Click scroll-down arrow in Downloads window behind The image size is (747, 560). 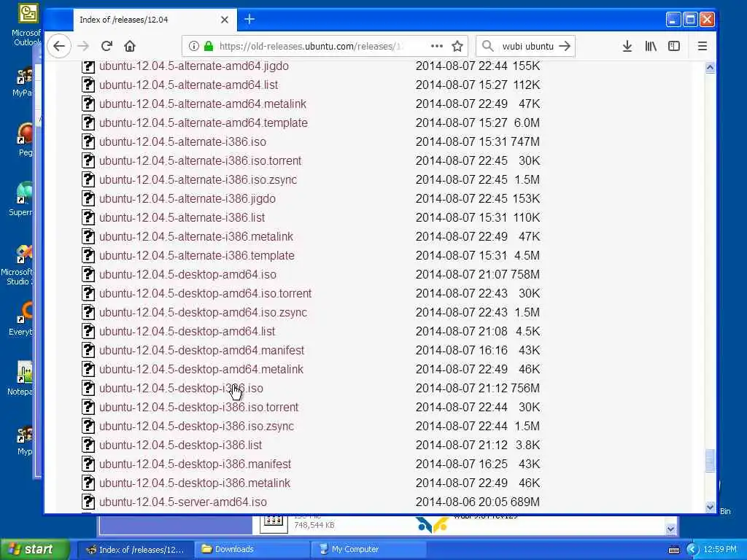[x=671, y=529]
